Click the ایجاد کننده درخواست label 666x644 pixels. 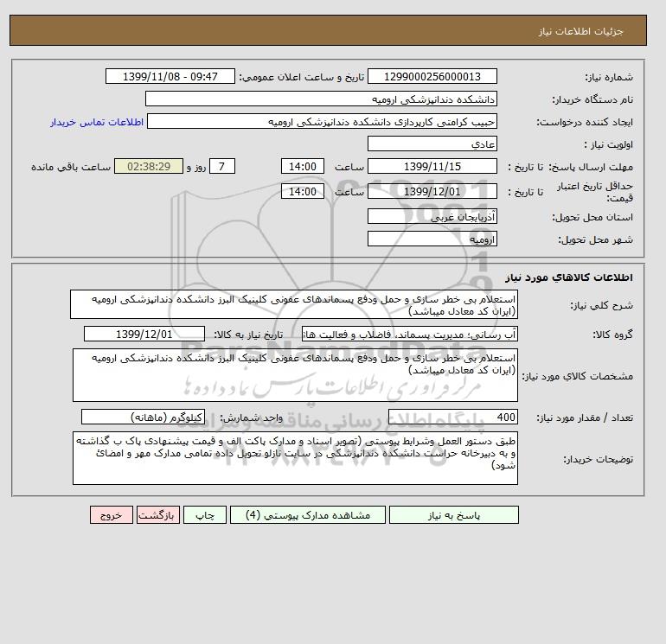[x=585, y=122]
